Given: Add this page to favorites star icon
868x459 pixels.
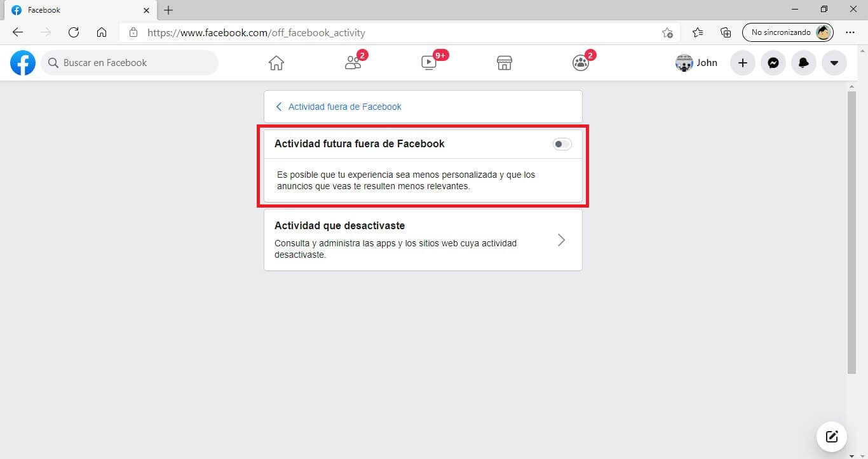Looking at the screenshot, I should pyautogui.click(x=667, y=32).
